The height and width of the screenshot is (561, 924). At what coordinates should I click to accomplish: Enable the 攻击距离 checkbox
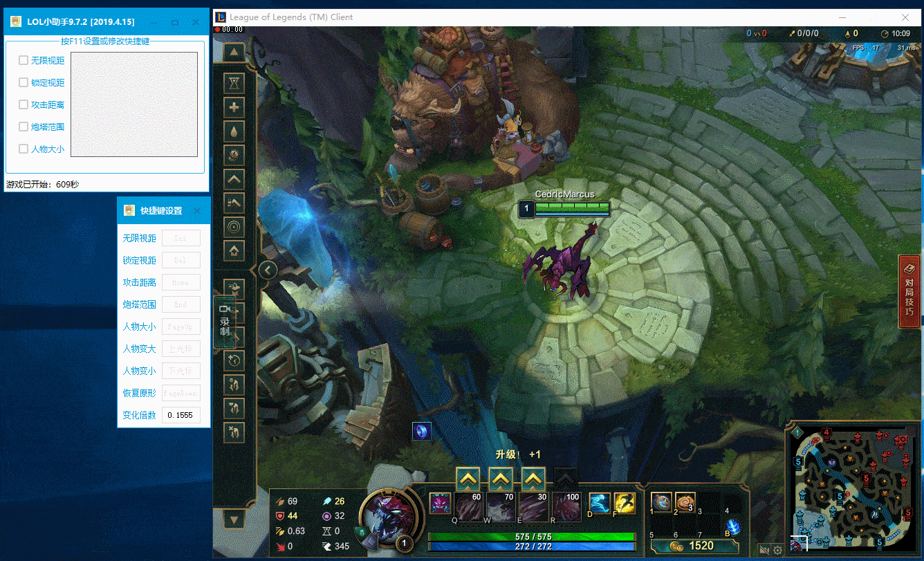(x=24, y=105)
